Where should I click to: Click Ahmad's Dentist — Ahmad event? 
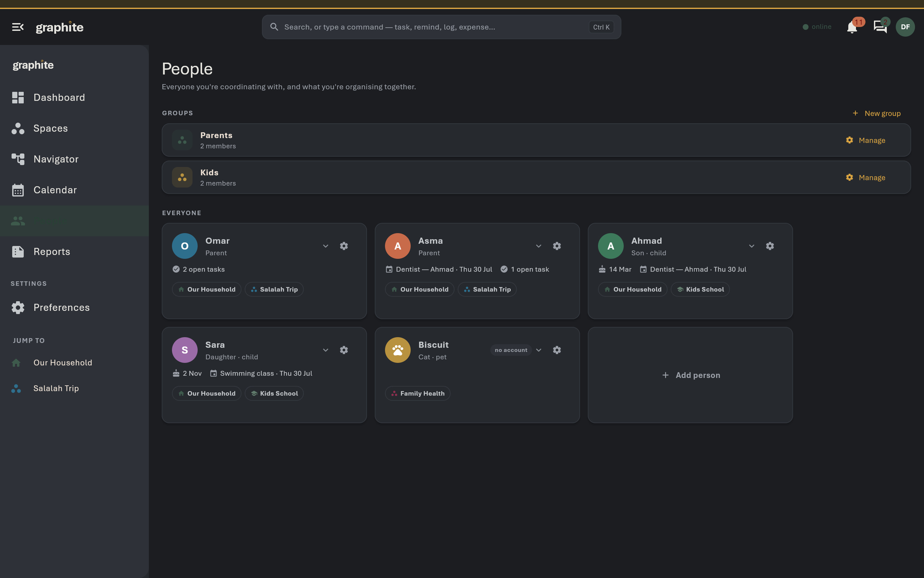point(693,269)
